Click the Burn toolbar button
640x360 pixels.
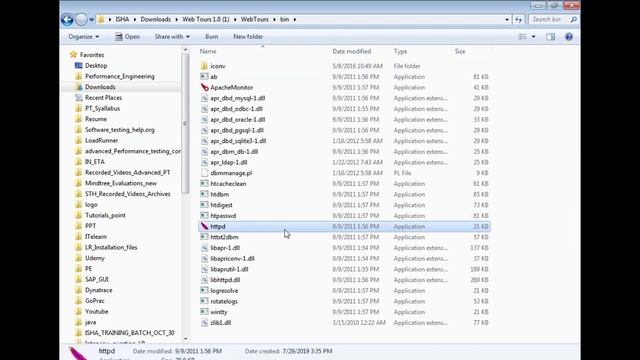coord(211,37)
